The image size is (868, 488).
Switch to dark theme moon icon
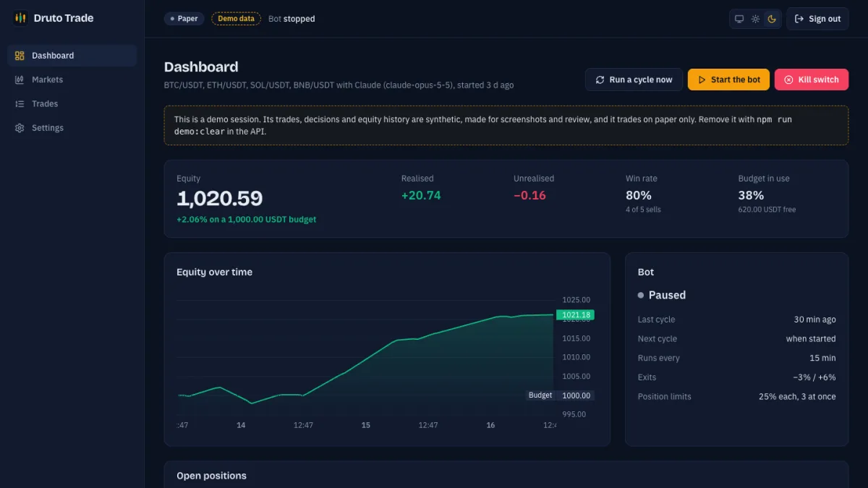[x=772, y=19]
